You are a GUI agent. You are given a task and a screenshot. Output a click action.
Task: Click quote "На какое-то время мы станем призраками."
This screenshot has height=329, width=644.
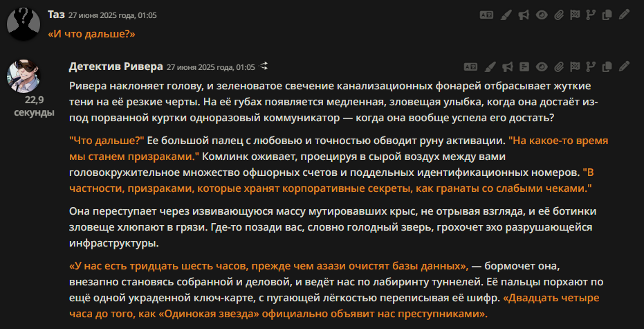[x=339, y=148]
